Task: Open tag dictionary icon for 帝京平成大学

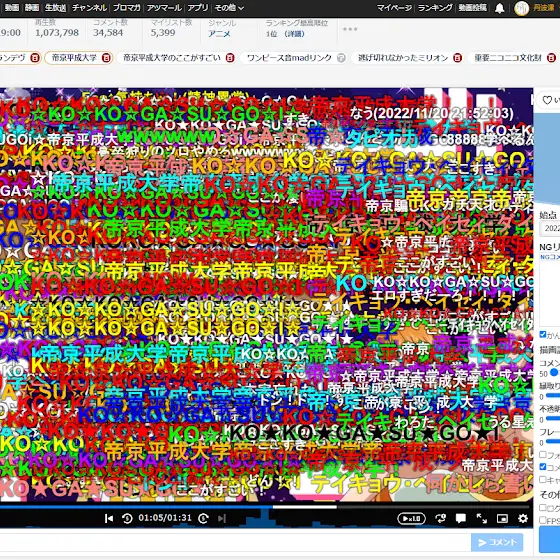Action: pyautogui.click(x=106, y=58)
